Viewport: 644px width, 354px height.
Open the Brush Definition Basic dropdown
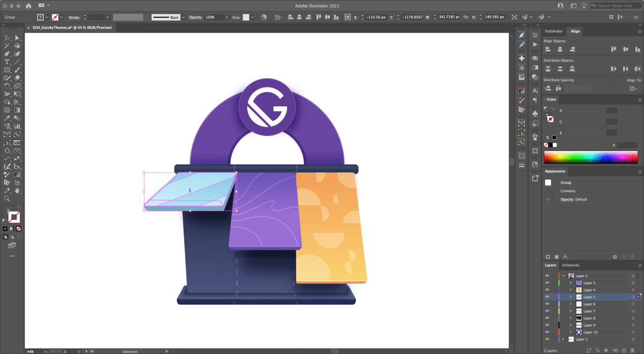[183, 17]
